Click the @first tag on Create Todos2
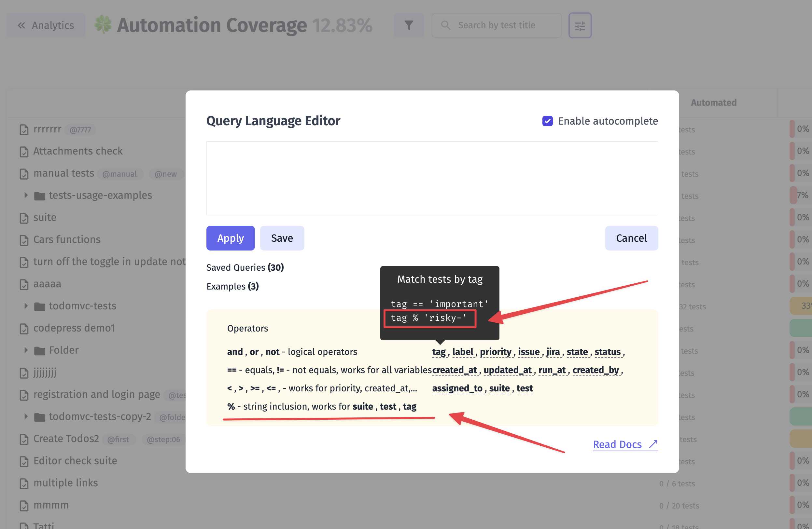 (x=118, y=440)
